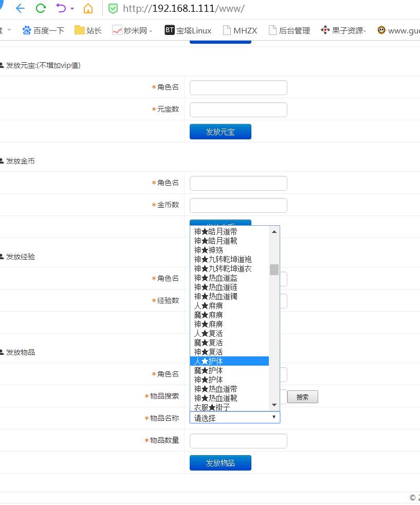Click the 发放元宝 button

[x=220, y=132]
